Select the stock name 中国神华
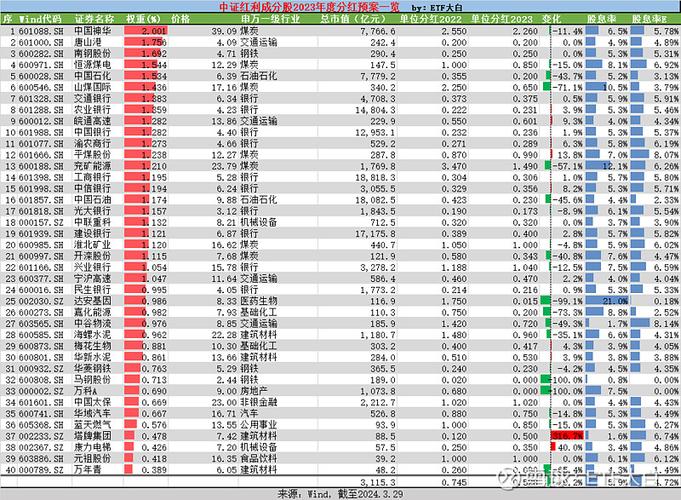This screenshot has height=500, width=681. pyautogui.click(x=93, y=31)
